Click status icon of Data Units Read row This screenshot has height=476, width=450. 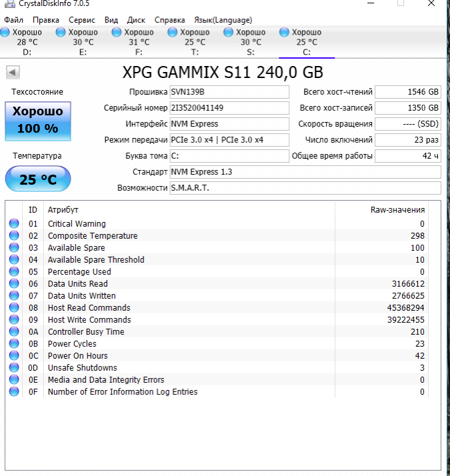(x=14, y=283)
